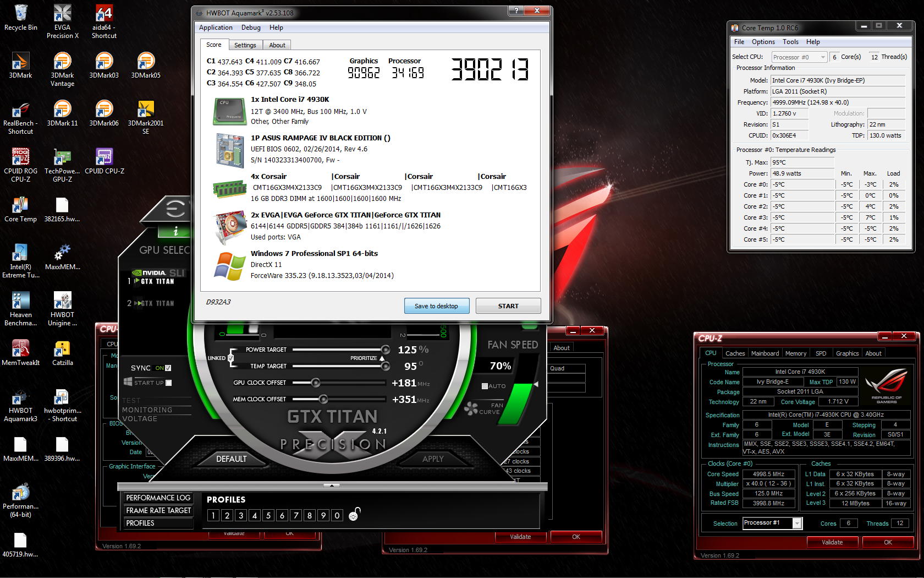The height and width of the screenshot is (578, 924).
Task: Click DEFAULT in Precision X
Action: pos(232,459)
